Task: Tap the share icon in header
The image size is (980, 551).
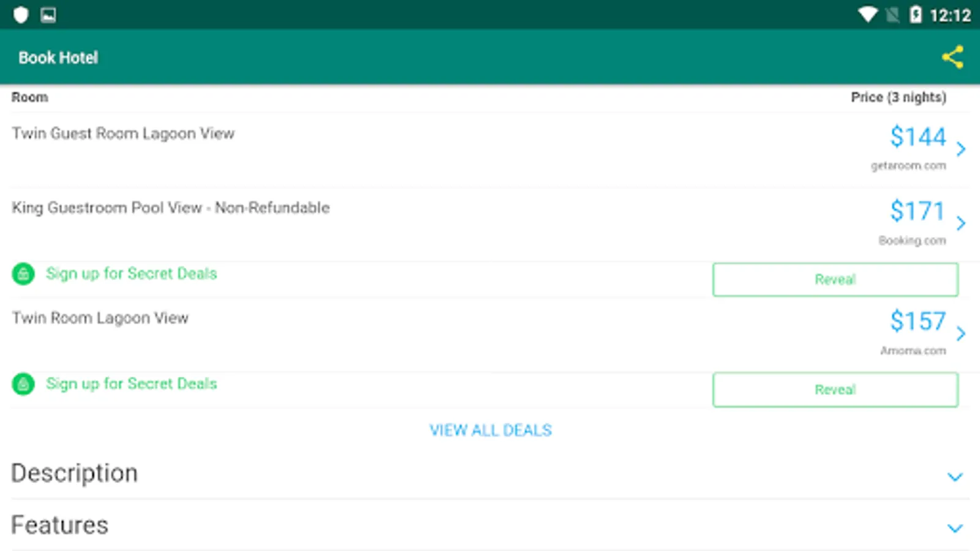Action: point(952,58)
